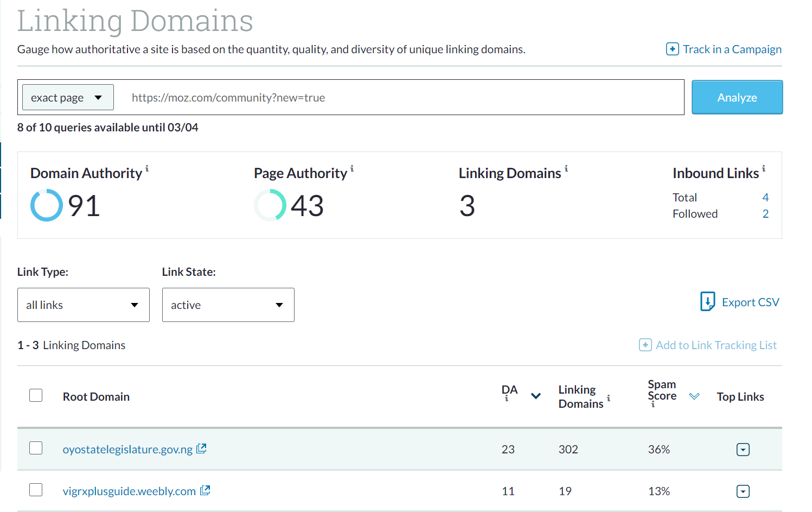
Task: Click the Add to Link Tracking List plus icon
Action: point(645,345)
